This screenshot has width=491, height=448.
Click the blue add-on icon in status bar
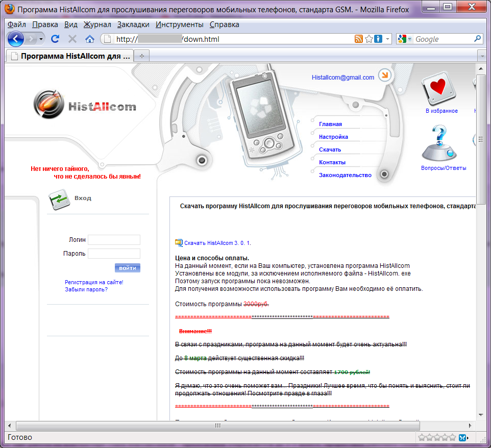[462, 438]
